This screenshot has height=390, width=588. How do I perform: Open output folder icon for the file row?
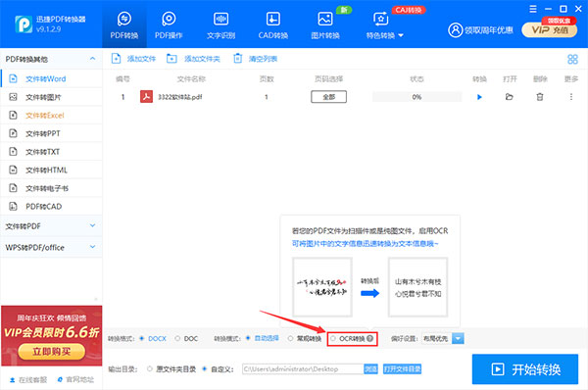tap(509, 97)
